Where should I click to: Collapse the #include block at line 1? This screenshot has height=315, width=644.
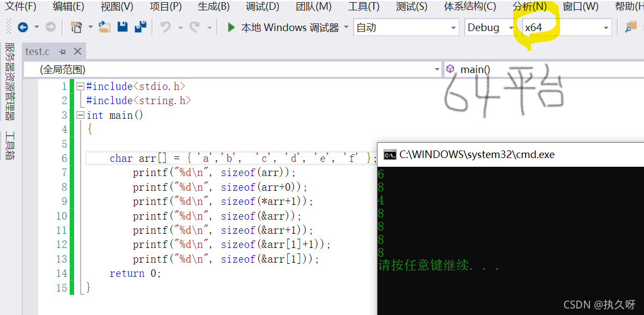[80, 87]
